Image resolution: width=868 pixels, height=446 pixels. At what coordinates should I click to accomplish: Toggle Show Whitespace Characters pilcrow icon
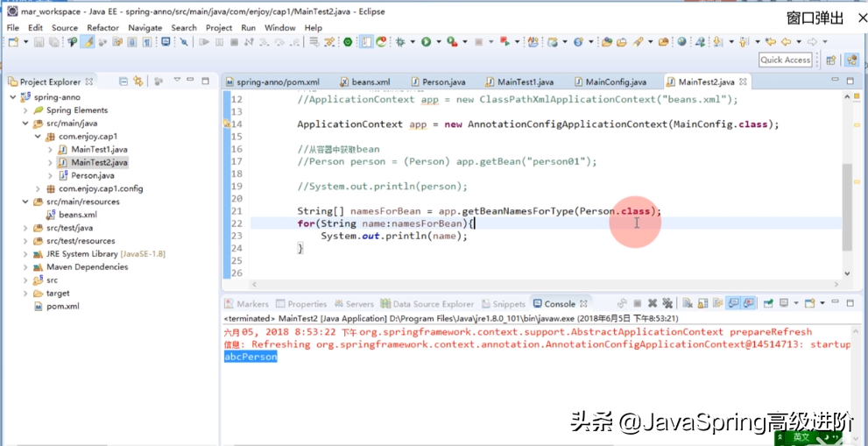[146, 41]
